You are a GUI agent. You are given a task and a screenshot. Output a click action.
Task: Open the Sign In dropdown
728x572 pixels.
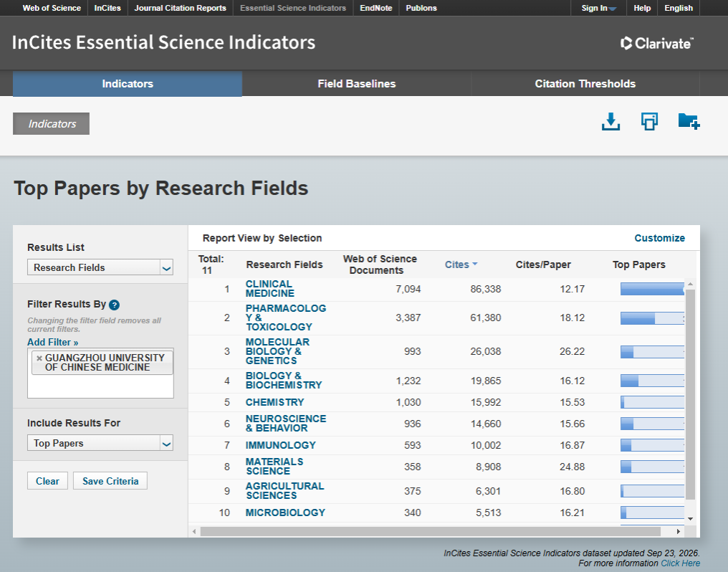[598, 8]
